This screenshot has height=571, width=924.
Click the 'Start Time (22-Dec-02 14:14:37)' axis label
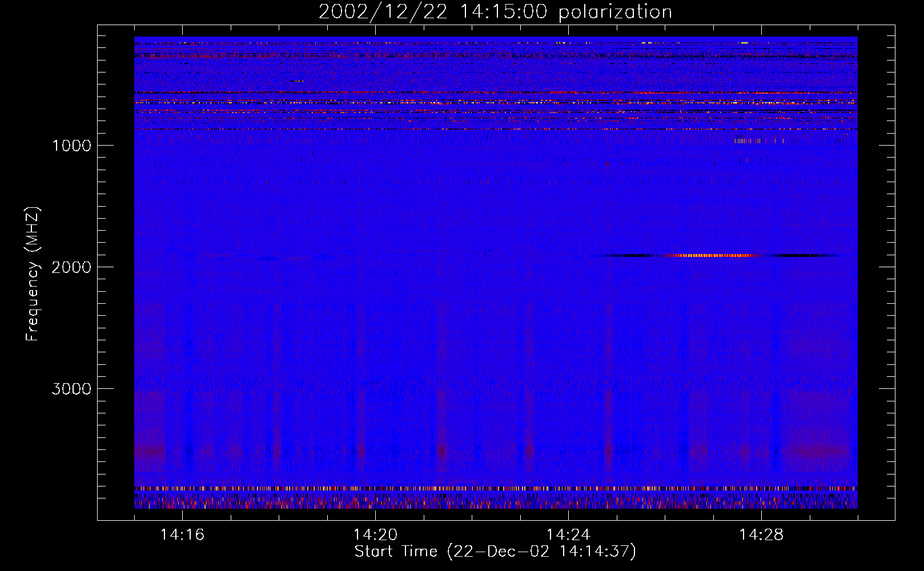pyautogui.click(x=495, y=552)
